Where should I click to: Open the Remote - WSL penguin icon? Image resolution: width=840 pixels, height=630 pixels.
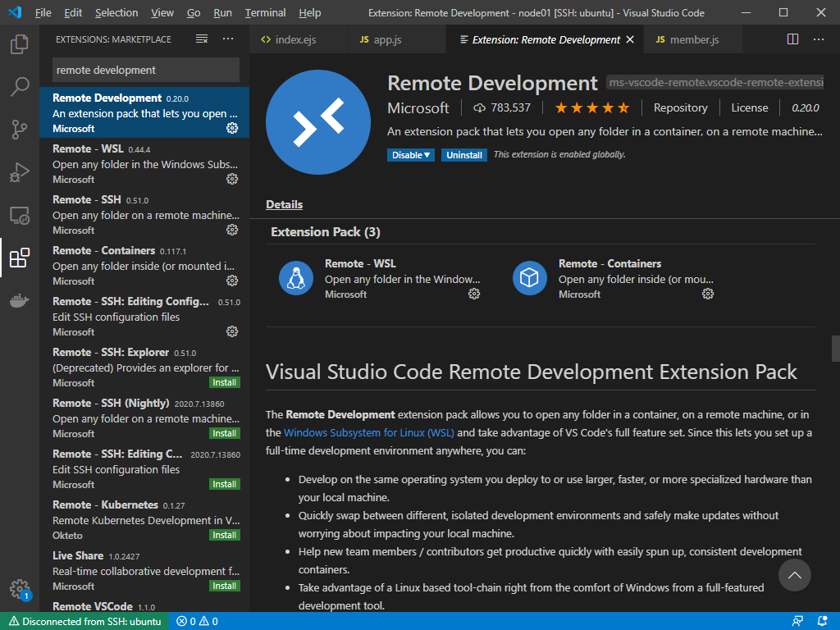point(295,278)
